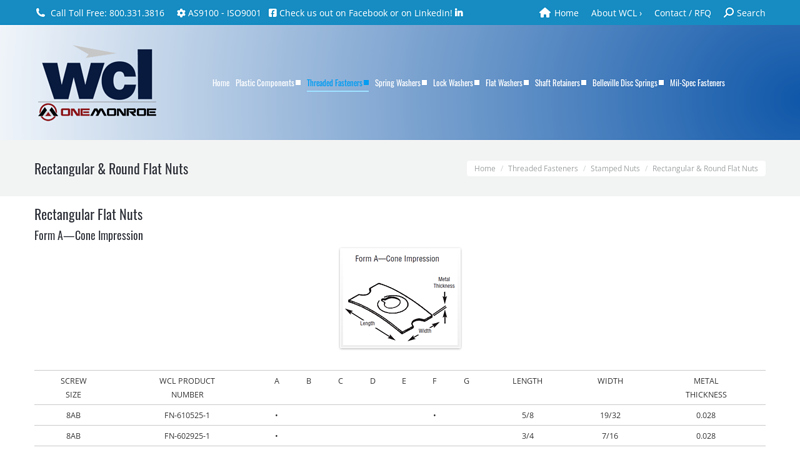
Task: Click the AS9100 - ISO9001 link
Action: [x=224, y=13]
